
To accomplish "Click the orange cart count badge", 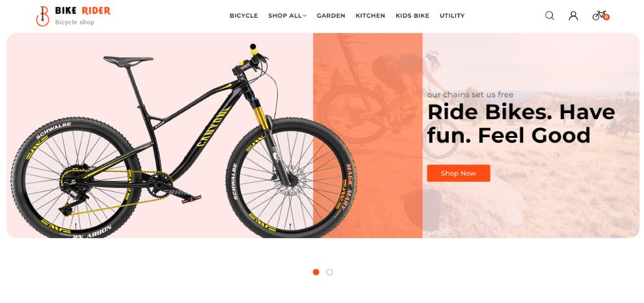I will 607,18.
